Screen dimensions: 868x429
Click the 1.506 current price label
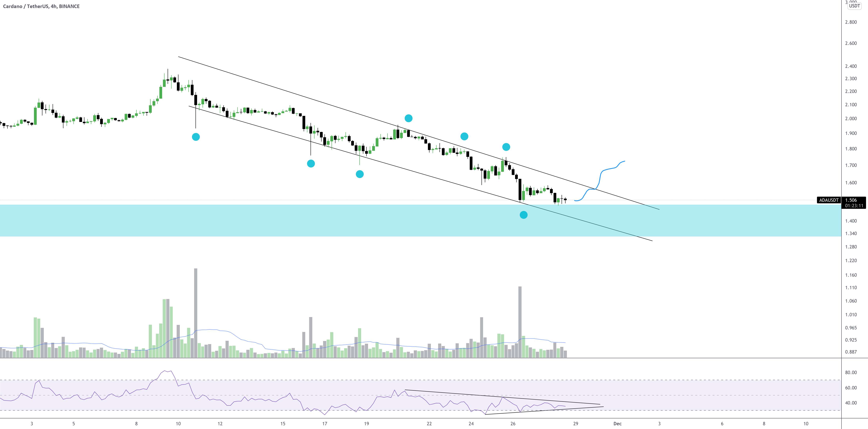[x=851, y=200]
